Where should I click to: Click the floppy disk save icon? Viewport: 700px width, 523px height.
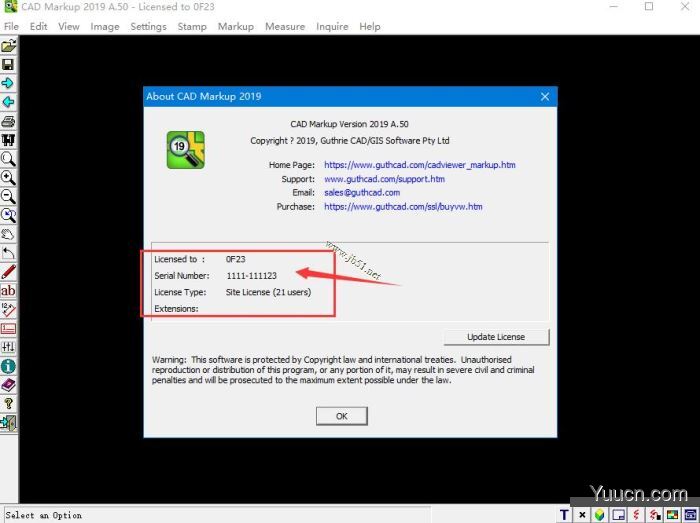tap(8, 65)
